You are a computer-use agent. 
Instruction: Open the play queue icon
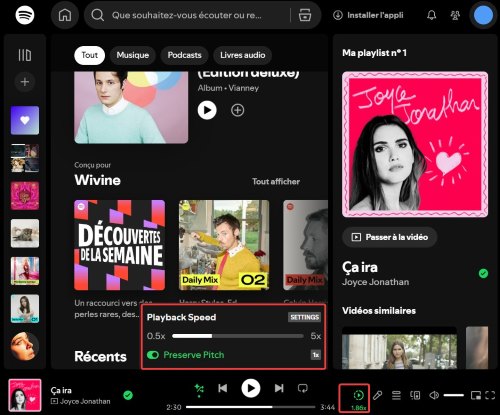396,396
